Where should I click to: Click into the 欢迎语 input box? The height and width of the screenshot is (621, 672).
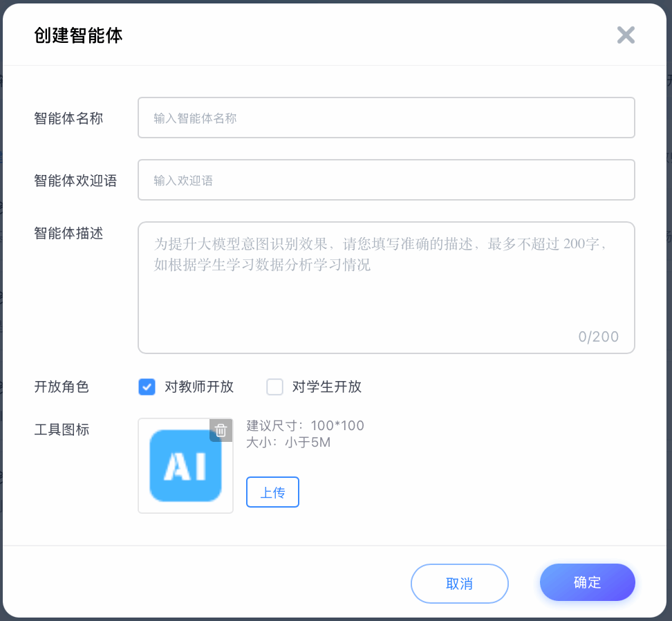[386, 180]
